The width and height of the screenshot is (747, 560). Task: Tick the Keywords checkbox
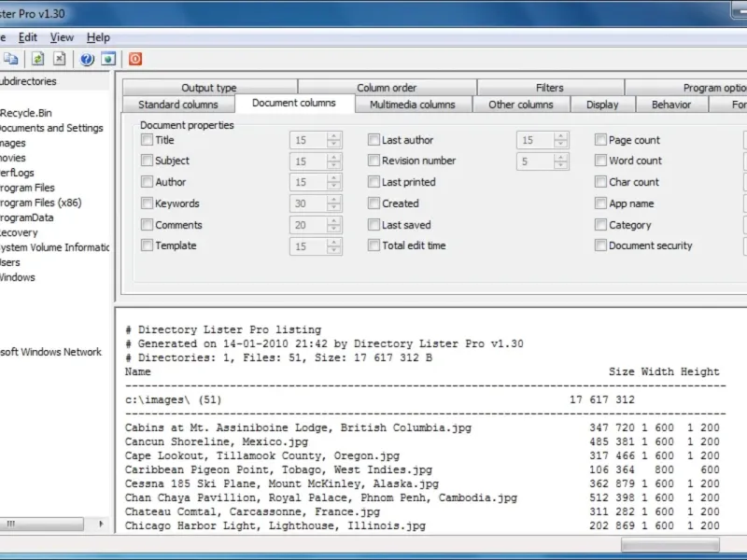click(147, 203)
